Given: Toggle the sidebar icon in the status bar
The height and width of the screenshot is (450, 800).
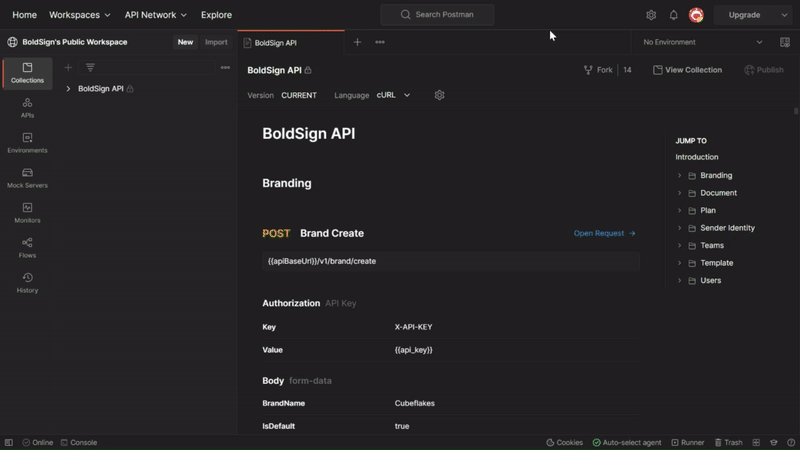Looking at the screenshot, I should coord(9,442).
